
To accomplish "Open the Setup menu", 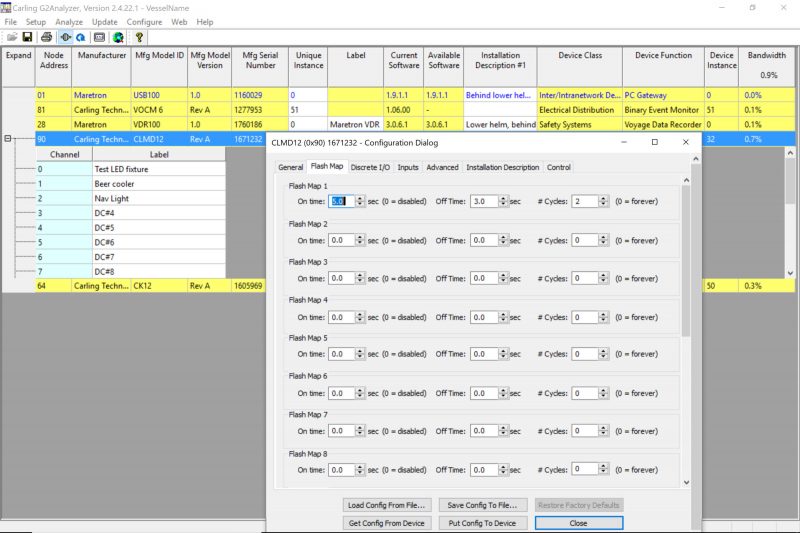I will coord(36,22).
